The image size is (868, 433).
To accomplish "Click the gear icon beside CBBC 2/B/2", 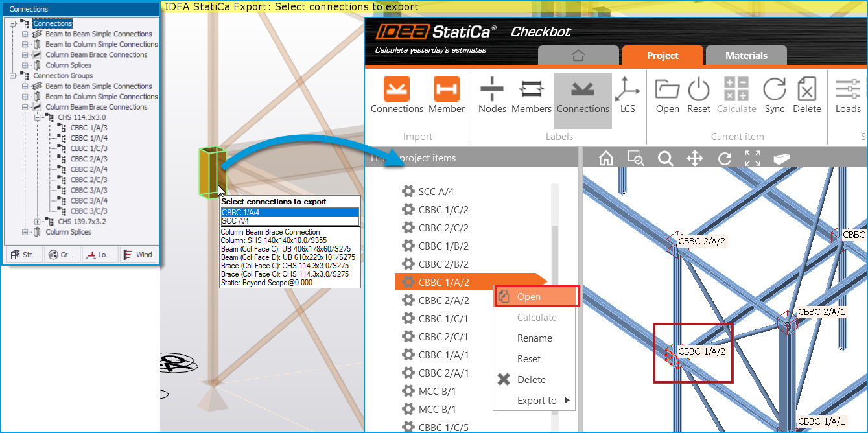I will pyautogui.click(x=408, y=264).
